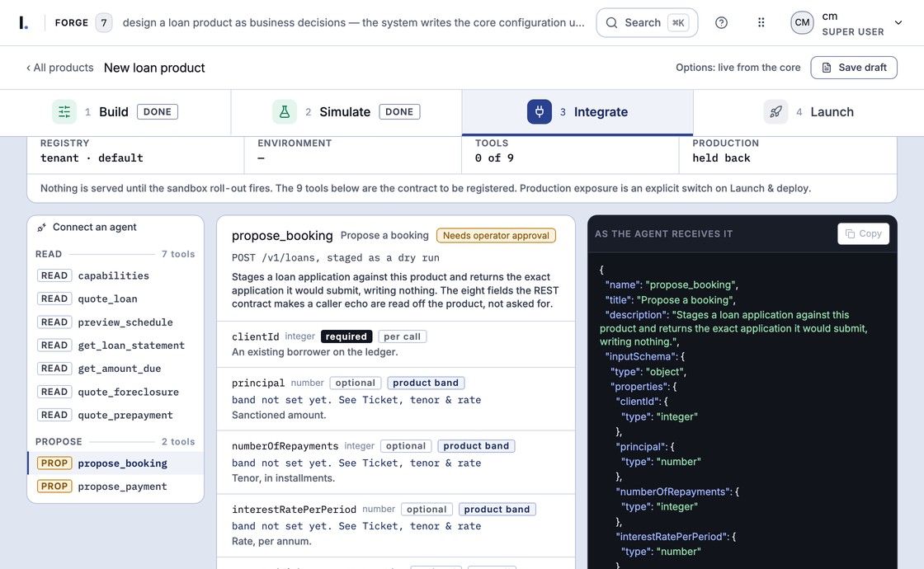Screen dimensions: 924x569
Task: Click the required badge on clientId
Action: click(346, 336)
